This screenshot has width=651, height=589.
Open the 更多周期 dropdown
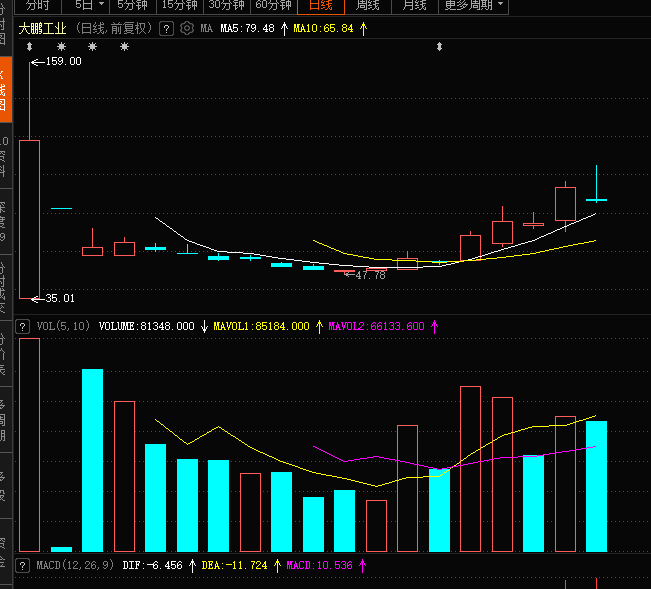(x=473, y=6)
